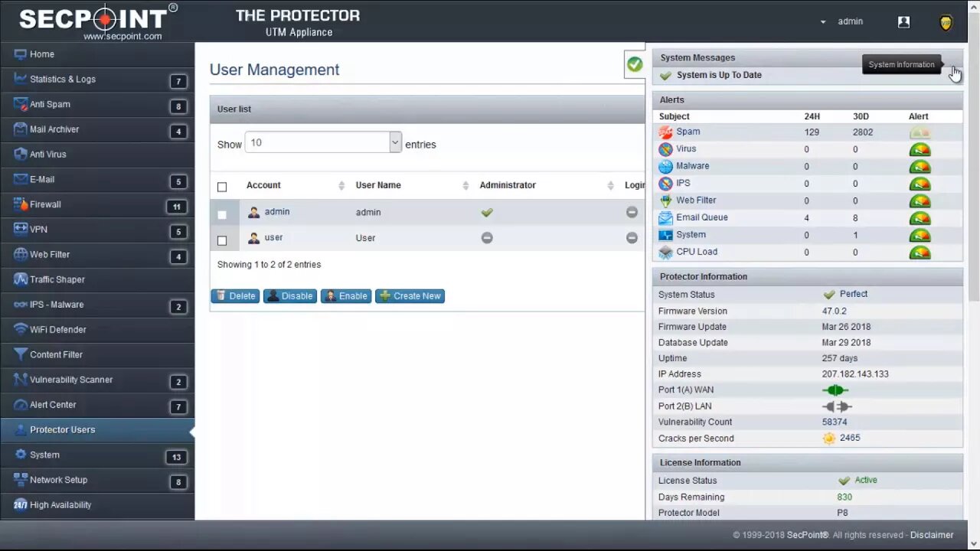Click the Virus alert gauge icon
This screenshot has width=980, height=551.
[920, 149]
